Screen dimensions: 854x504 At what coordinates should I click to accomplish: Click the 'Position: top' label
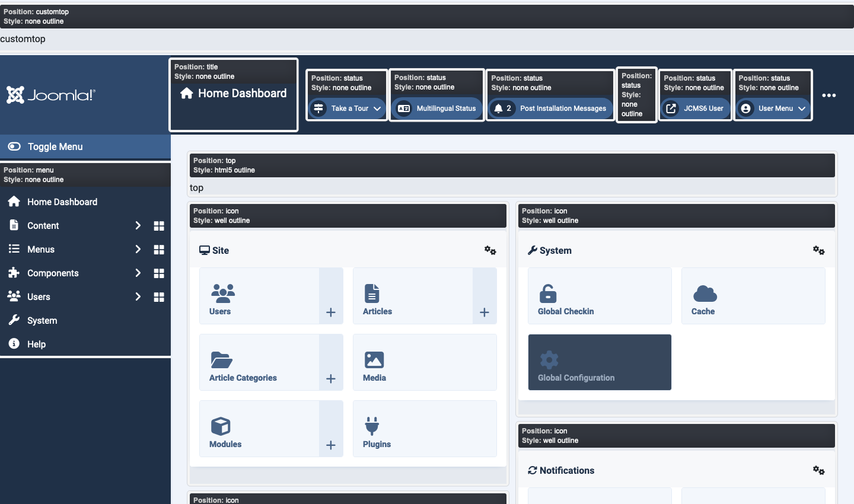pyautogui.click(x=214, y=161)
